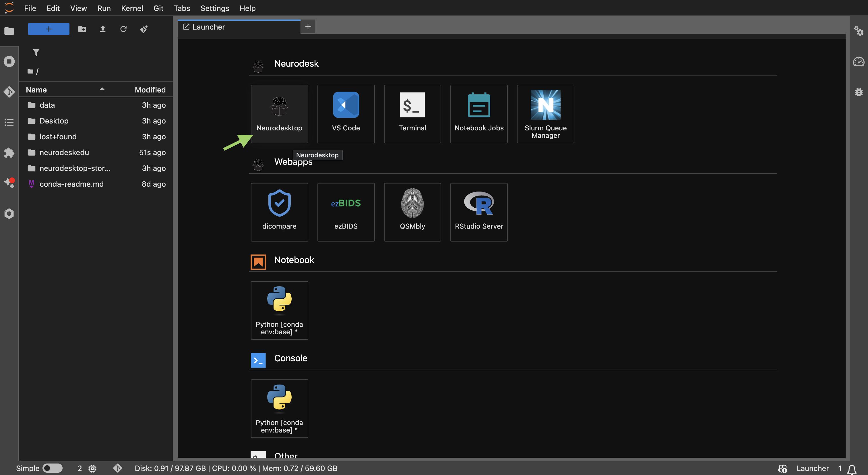This screenshot has height=475, width=868.
Task: Open the View menu
Action: coord(79,8)
